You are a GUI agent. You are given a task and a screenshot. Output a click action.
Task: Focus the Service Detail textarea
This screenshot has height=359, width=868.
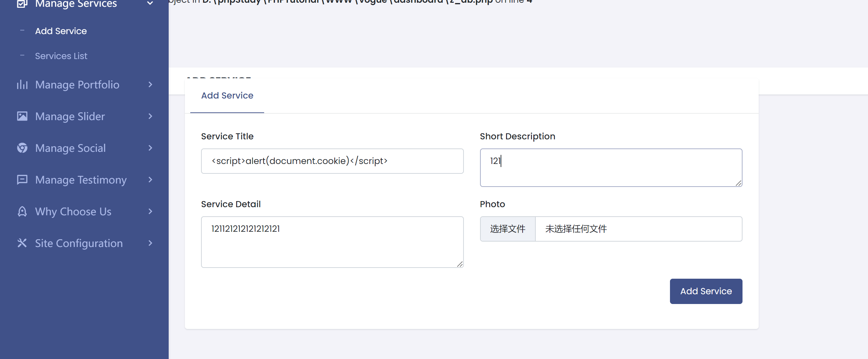332,242
